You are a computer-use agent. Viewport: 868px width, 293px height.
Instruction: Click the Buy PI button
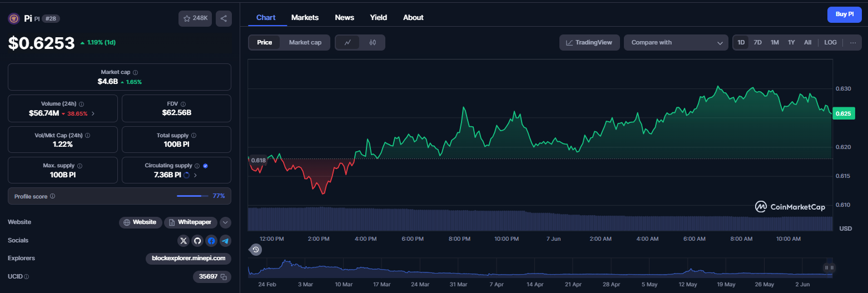point(844,14)
